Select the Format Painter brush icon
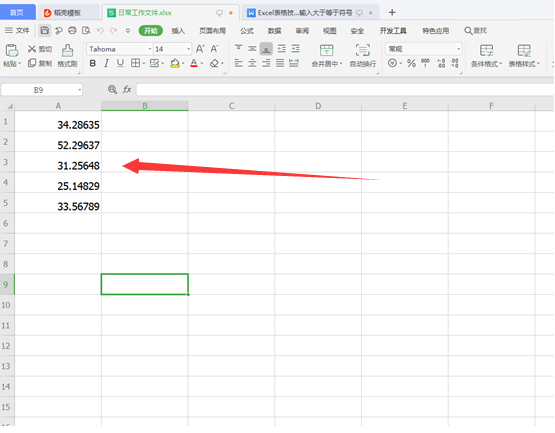This screenshot has height=433, width=555. point(67,51)
